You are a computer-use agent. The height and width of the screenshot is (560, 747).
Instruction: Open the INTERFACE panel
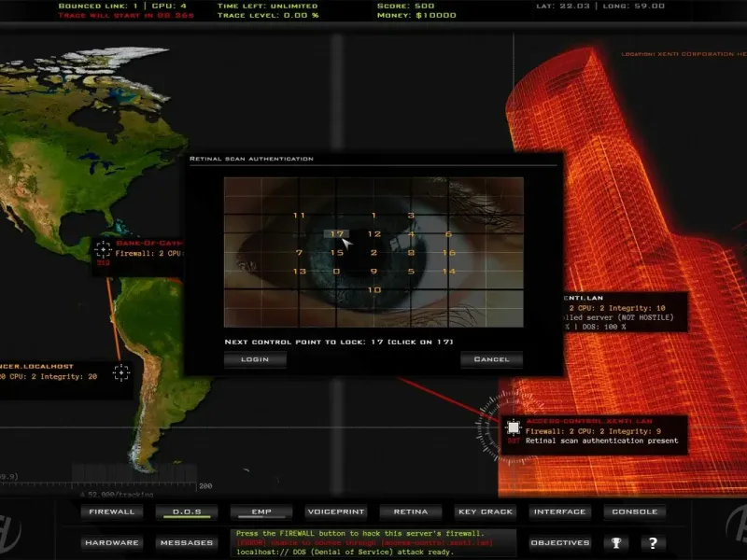tap(559, 511)
